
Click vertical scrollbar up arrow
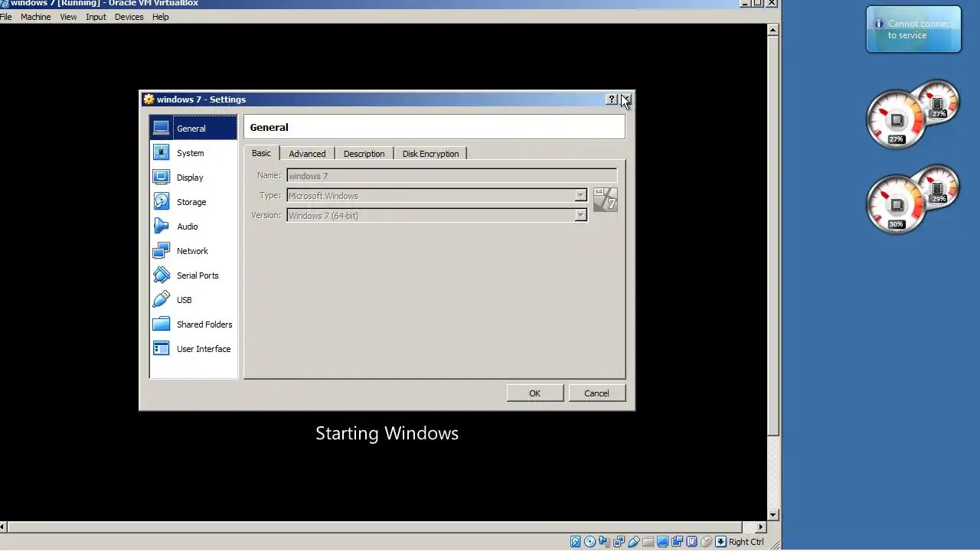click(x=773, y=30)
